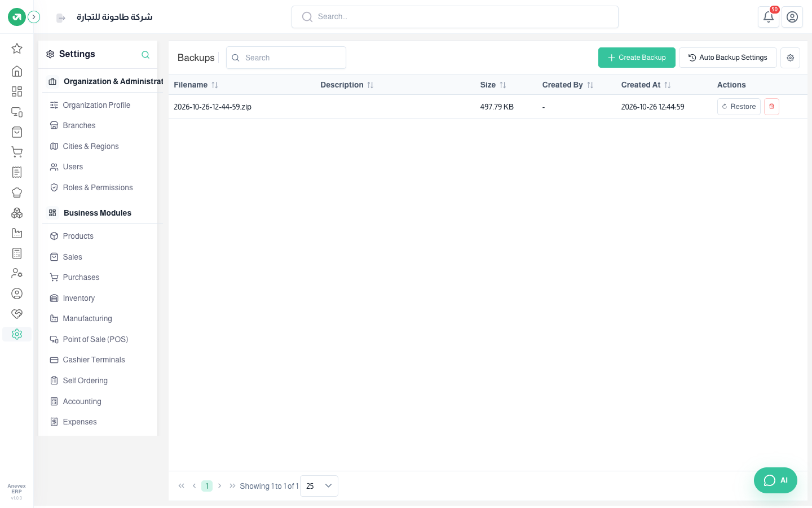This screenshot has height=508, width=812.
Task: Delete backup 2026-10-26-12-44-59.zip trash icon
Action: 771,107
